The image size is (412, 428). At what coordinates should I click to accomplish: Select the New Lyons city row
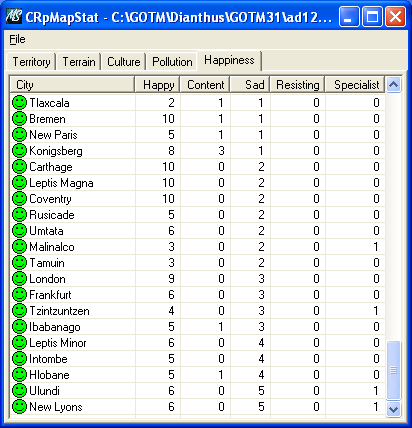point(198,407)
